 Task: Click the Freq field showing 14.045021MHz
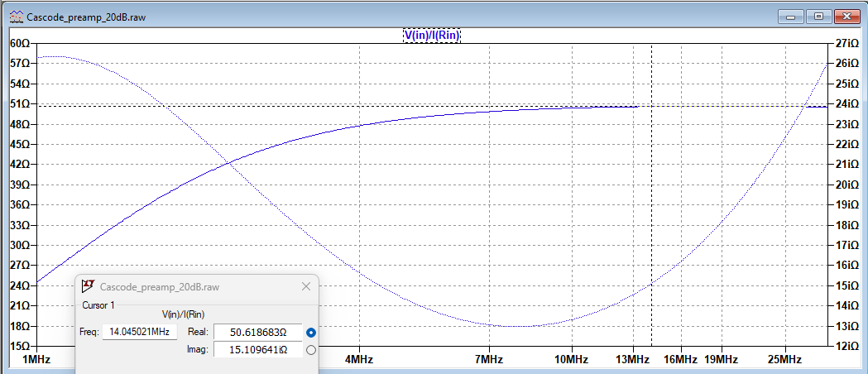tap(140, 332)
